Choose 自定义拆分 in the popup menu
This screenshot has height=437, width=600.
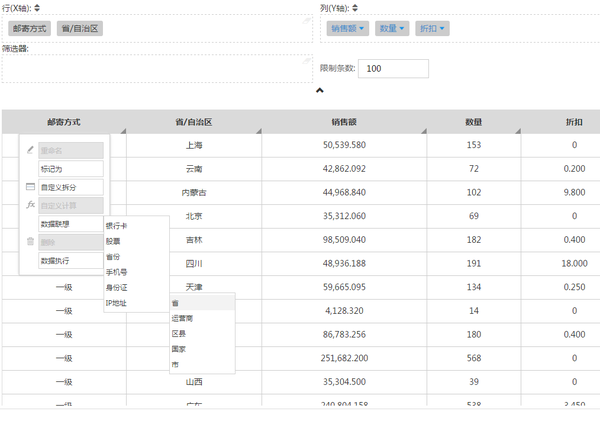[71, 187]
